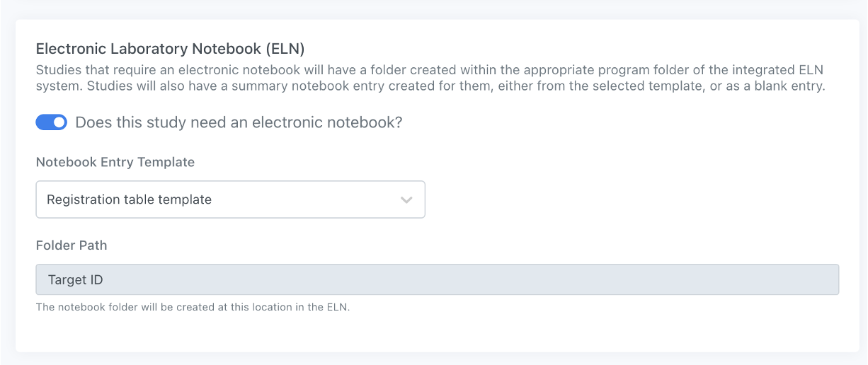Select the "Registration table template" value text
Viewport: 868px width, 365px height.
[129, 199]
